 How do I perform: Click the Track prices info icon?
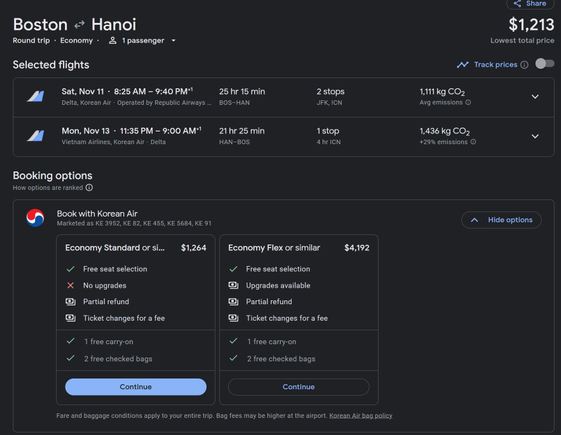coord(525,65)
